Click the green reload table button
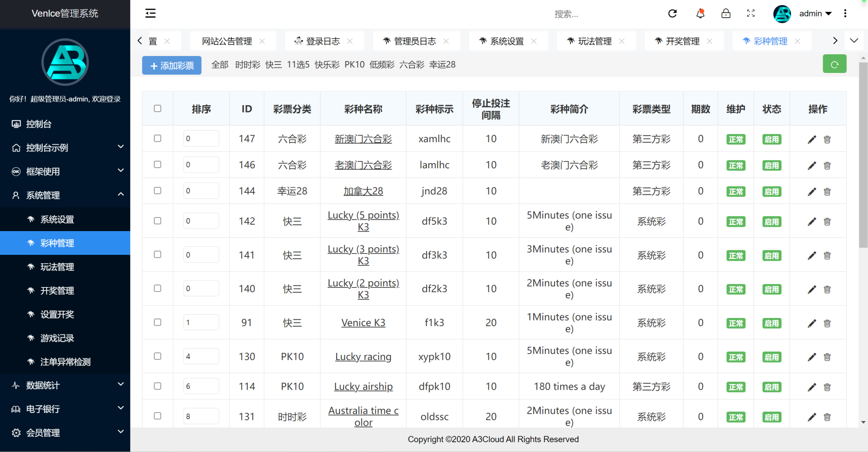868x452 pixels. coord(834,64)
